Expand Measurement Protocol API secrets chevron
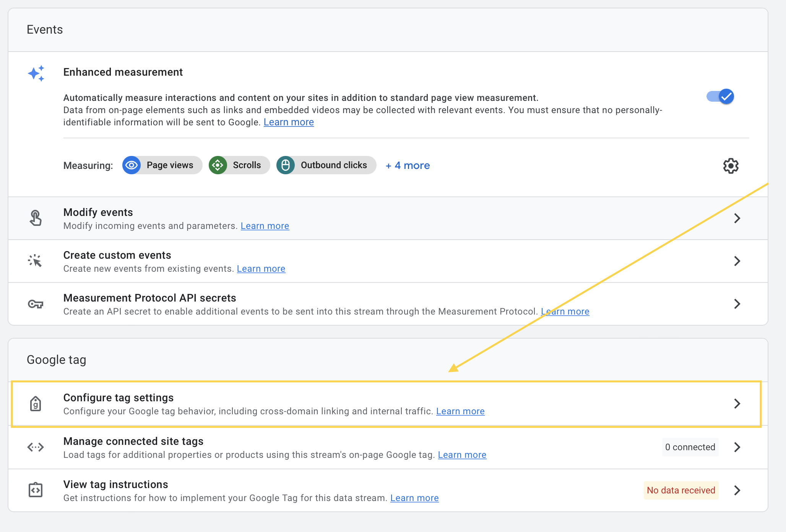This screenshot has height=532, width=786. pyautogui.click(x=737, y=304)
